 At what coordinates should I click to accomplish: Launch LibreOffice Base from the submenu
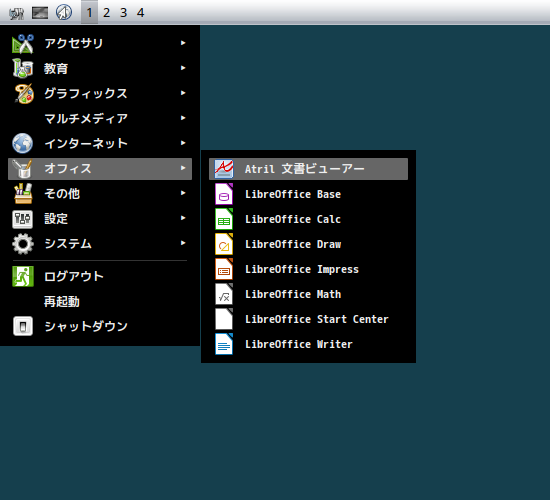click(x=308, y=194)
